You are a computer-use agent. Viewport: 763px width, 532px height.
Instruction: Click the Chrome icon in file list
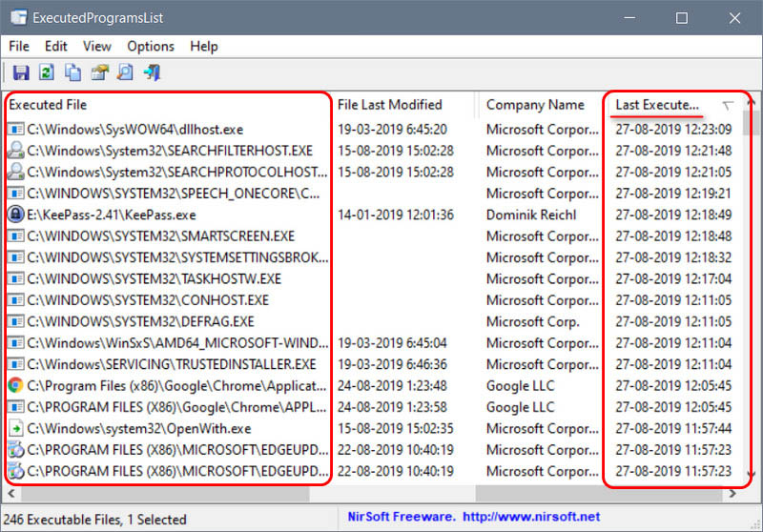[x=15, y=385]
